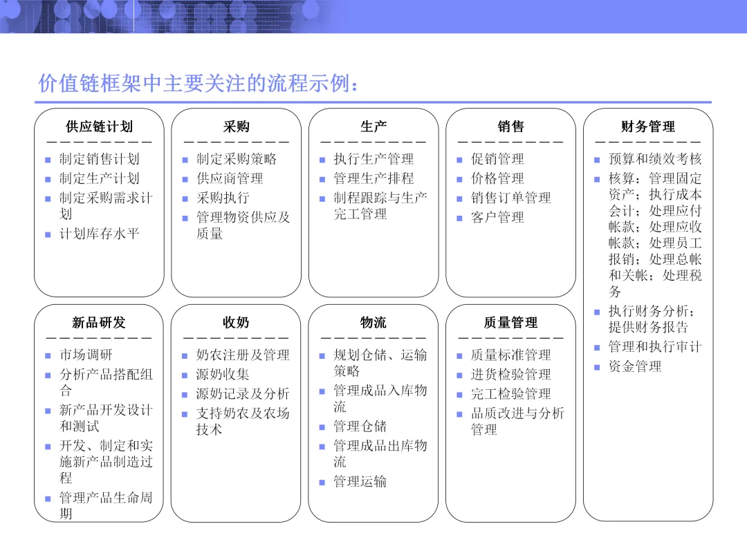Click the bullet 奶农注册及管理
This screenshot has width=747, height=560.
243,355
